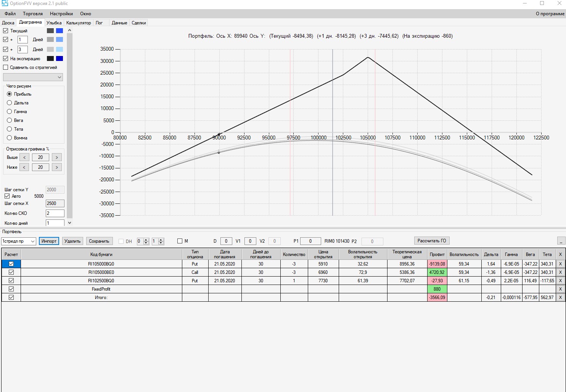566x392 pixels.
Task: Select the Дельта radio button
Action: (x=10, y=102)
